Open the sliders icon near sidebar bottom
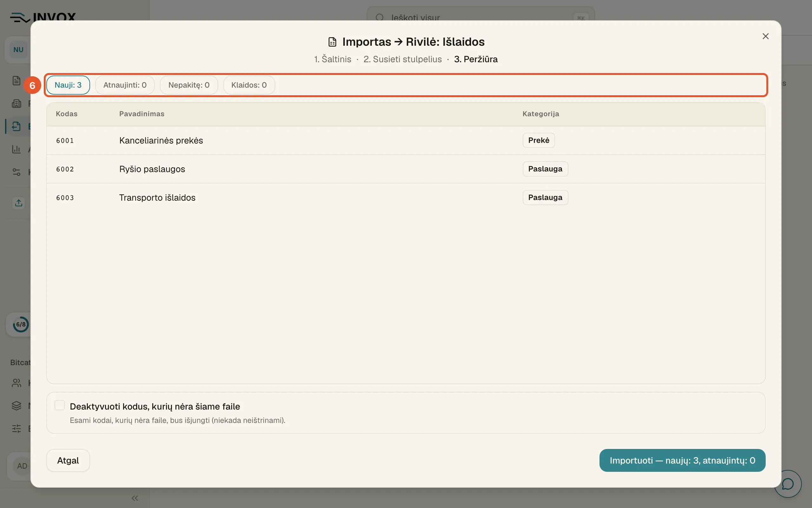 (16, 428)
